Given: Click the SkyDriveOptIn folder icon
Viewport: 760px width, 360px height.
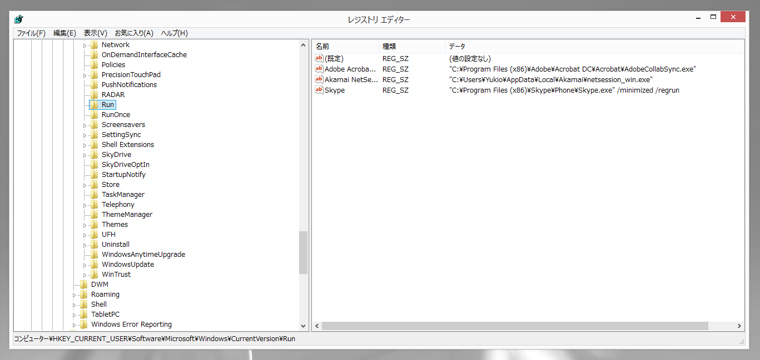Looking at the screenshot, I should click(94, 165).
